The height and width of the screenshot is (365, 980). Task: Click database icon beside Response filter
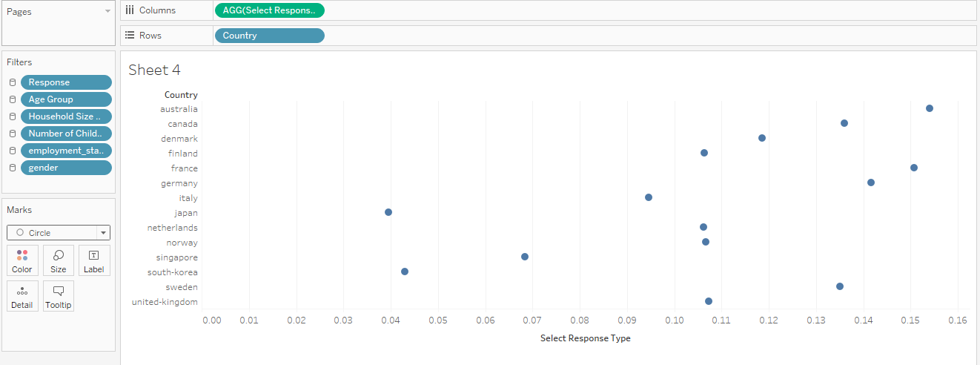(x=13, y=82)
